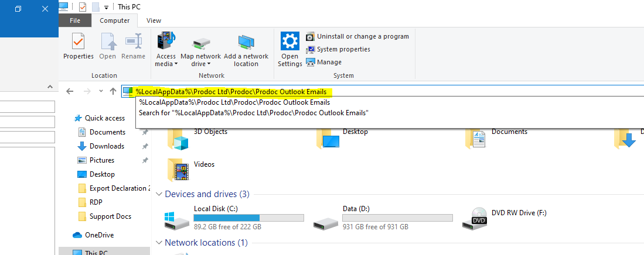
Task: Collapse the background window's panel chevron
Action: [x=50, y=87]
